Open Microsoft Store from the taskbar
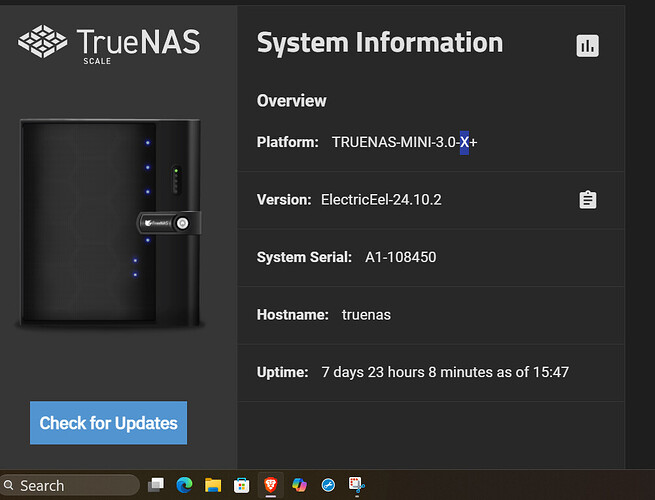Screen dimensions: 655x500 (241, 485)
